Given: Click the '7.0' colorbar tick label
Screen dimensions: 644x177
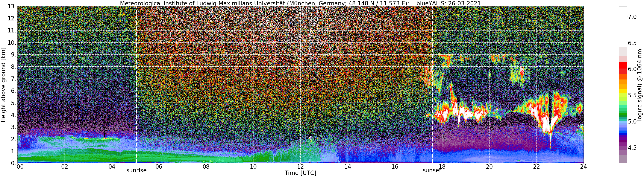Looking at the screenshot, I should tap(632, 17).
